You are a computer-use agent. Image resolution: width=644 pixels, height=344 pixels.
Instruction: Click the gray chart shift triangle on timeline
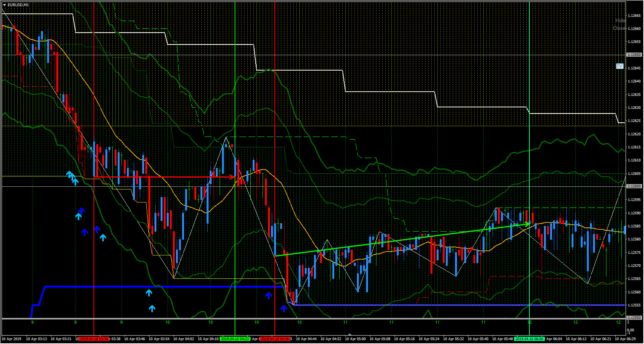[x=349, y=334]
